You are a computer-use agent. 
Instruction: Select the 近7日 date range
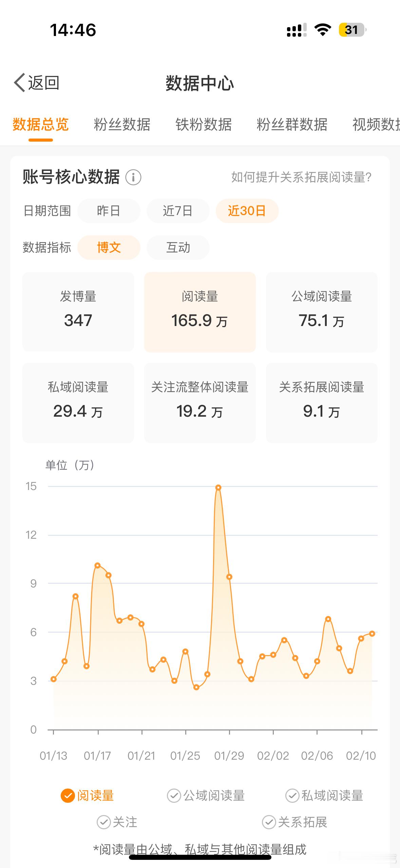178,211
